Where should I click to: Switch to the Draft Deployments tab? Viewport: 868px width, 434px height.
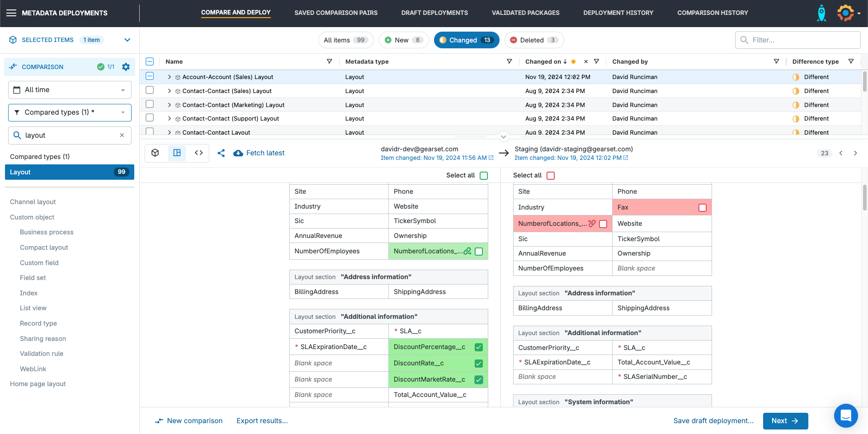[x=434, y=13]
